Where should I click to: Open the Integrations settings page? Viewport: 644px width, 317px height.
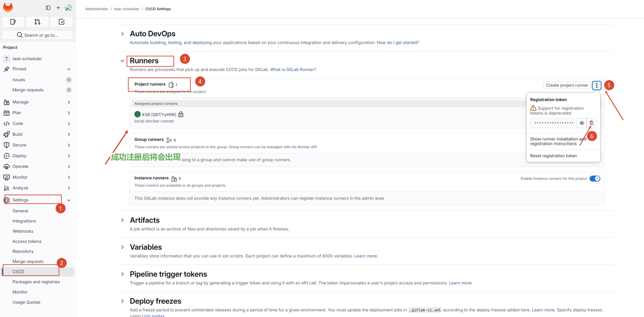point(24,221)
